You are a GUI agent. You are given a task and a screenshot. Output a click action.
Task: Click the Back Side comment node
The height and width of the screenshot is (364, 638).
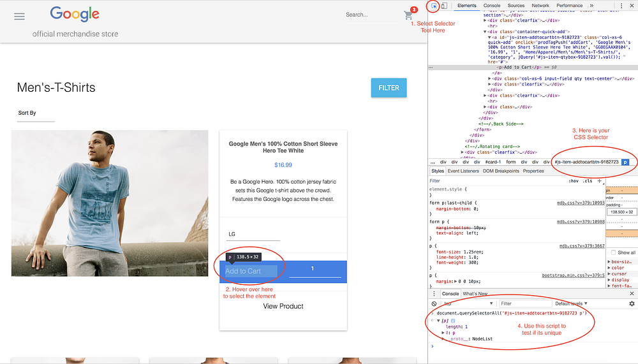501,124
